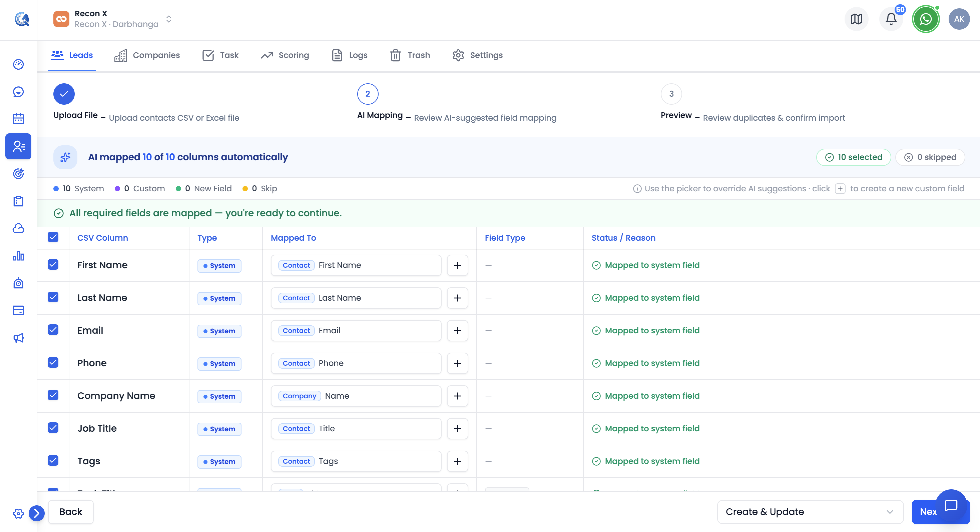Click step 3 Preview circle

pos(671,94)
